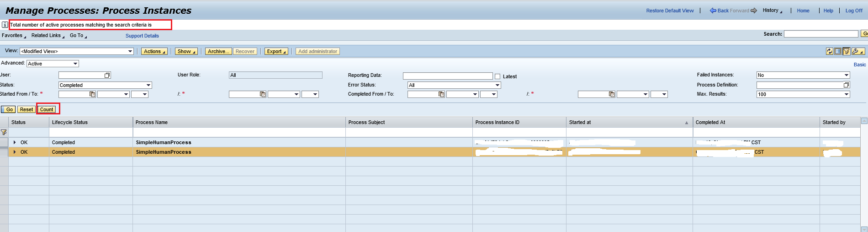
Task: Open value help icon for User field
Action: pyautogui.click(x=107, y=75)
